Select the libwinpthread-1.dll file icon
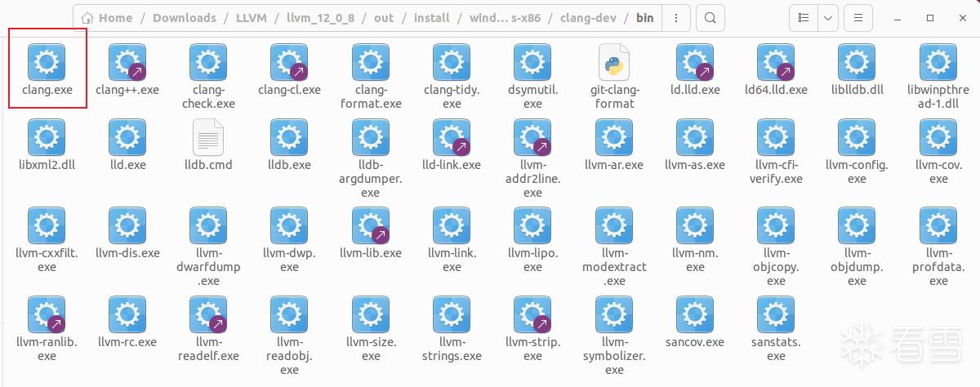The image size is (980, 387). [x=938, y=62]
